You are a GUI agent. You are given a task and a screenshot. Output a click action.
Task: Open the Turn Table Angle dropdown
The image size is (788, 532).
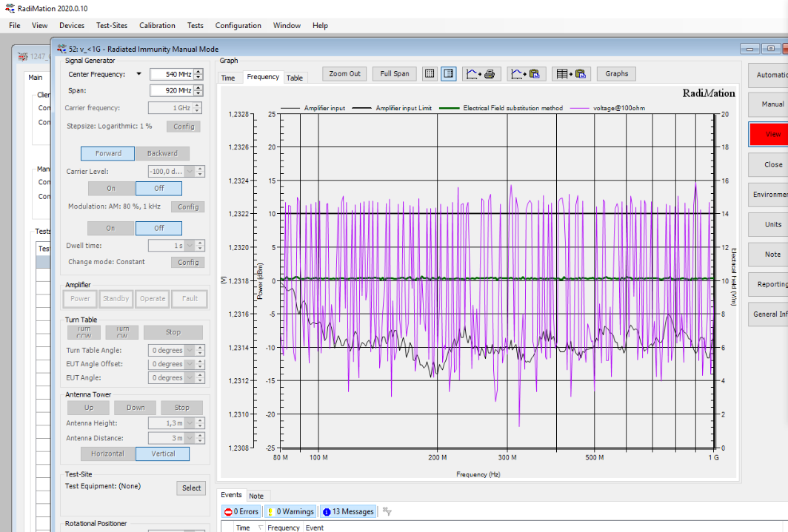click(190, 350)
